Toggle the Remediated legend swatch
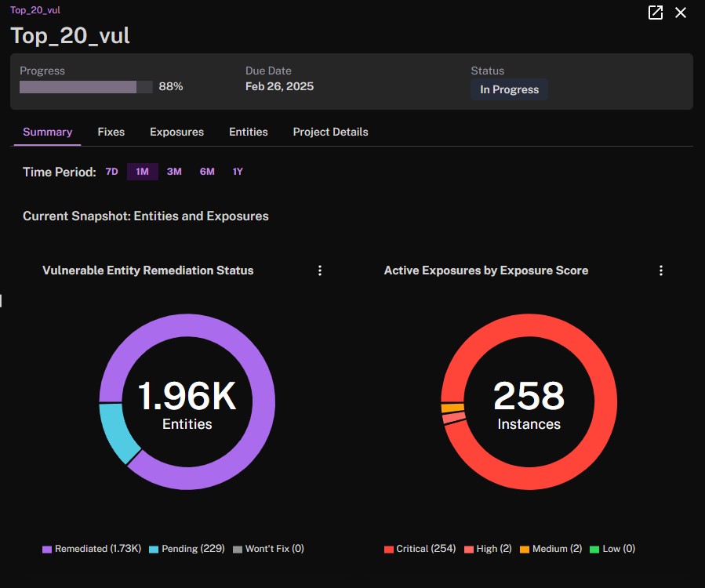This screenshot has height=588, width=705. point(47,549)
